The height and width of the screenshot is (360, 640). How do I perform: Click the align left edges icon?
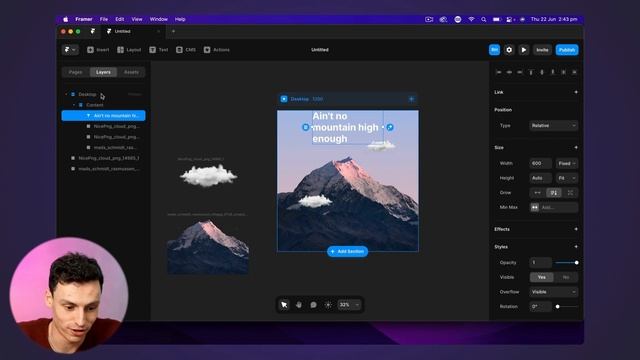point(498,72)
